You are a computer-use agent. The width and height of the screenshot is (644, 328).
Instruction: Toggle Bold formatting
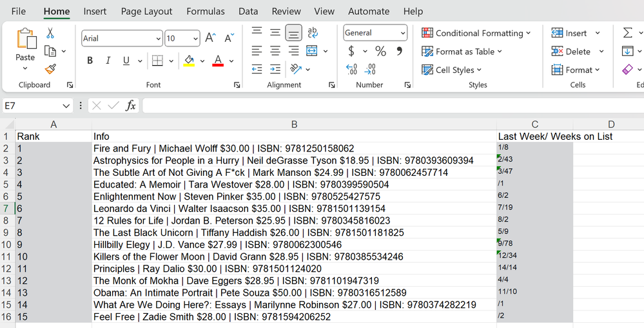90,61
